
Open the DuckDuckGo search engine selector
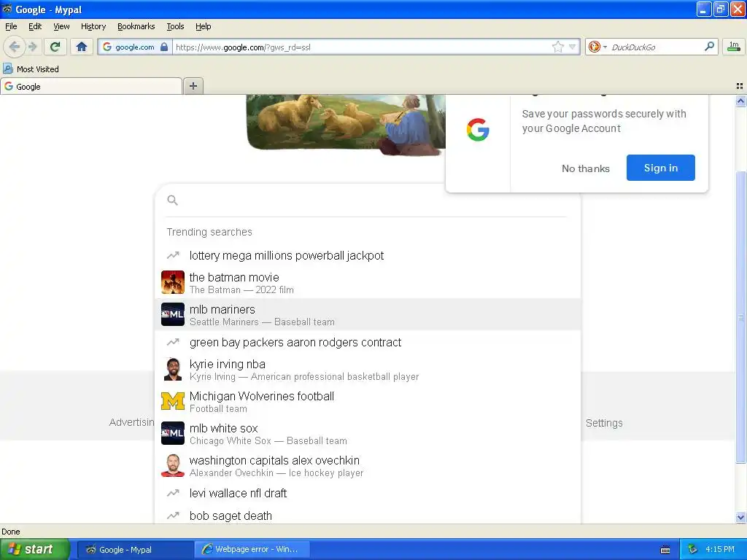pos(597,47)
